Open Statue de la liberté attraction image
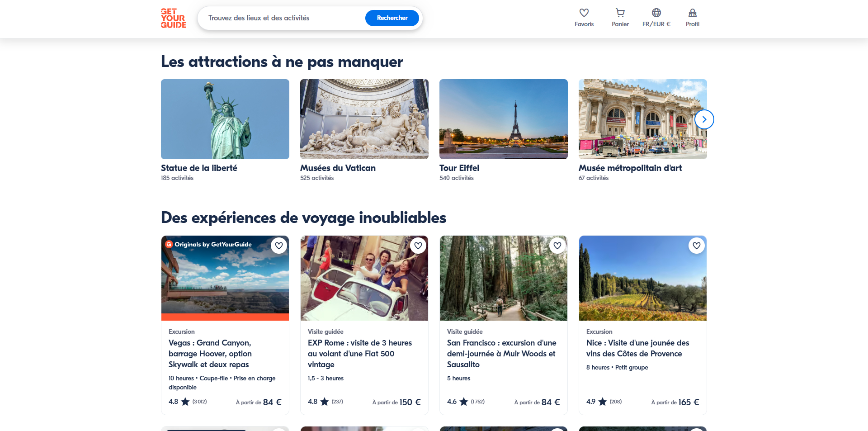This screenshot has height=431, width=868. (x=225, y=119)
